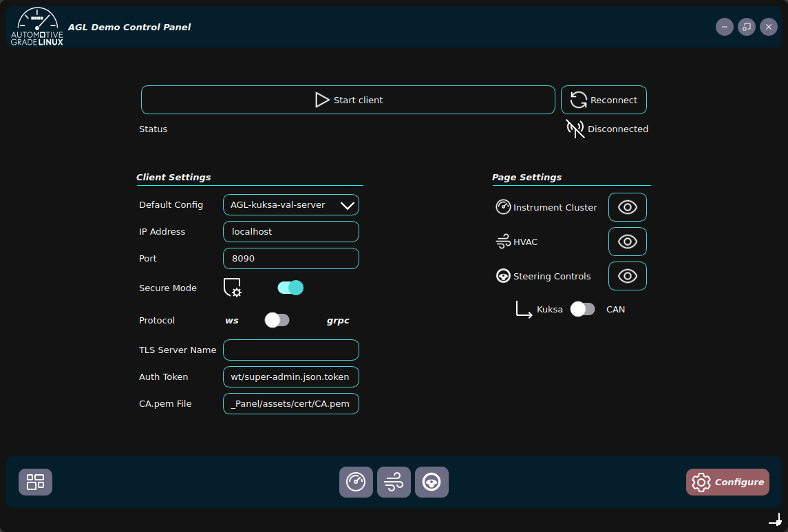Restore the AGL Demo Control Panel window size
The image size is (788, 532).
pos(746,27)
